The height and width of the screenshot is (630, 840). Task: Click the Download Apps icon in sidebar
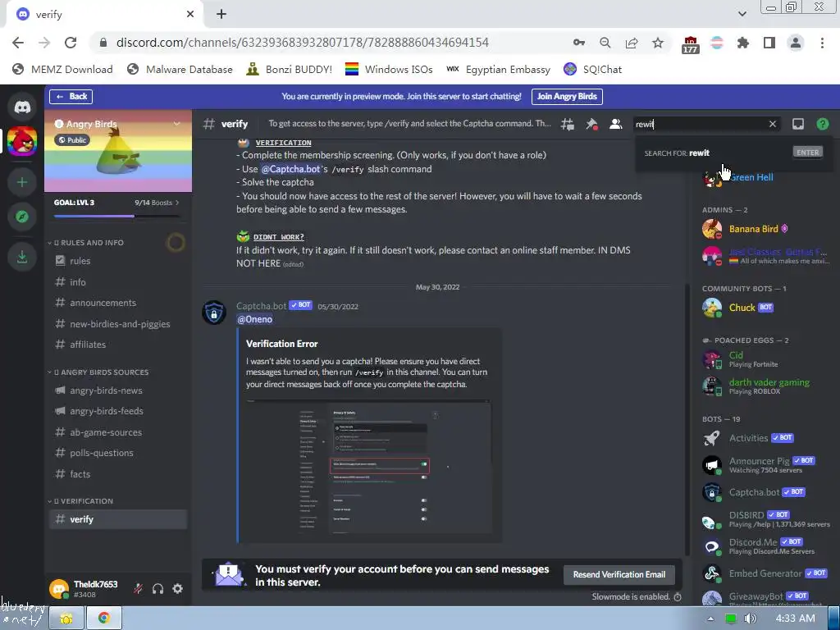point(22,257)
